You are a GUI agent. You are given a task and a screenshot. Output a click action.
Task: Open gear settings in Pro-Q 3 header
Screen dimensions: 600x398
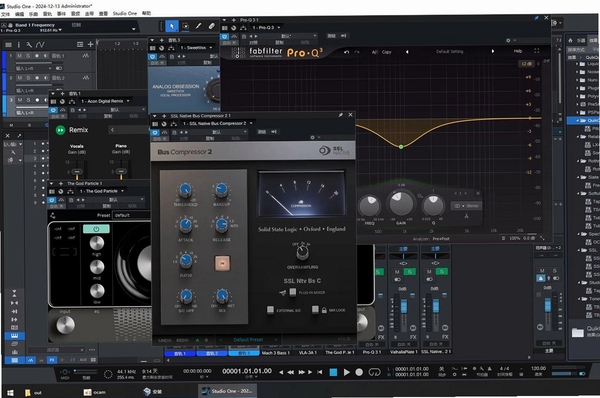tap(508, 40)
